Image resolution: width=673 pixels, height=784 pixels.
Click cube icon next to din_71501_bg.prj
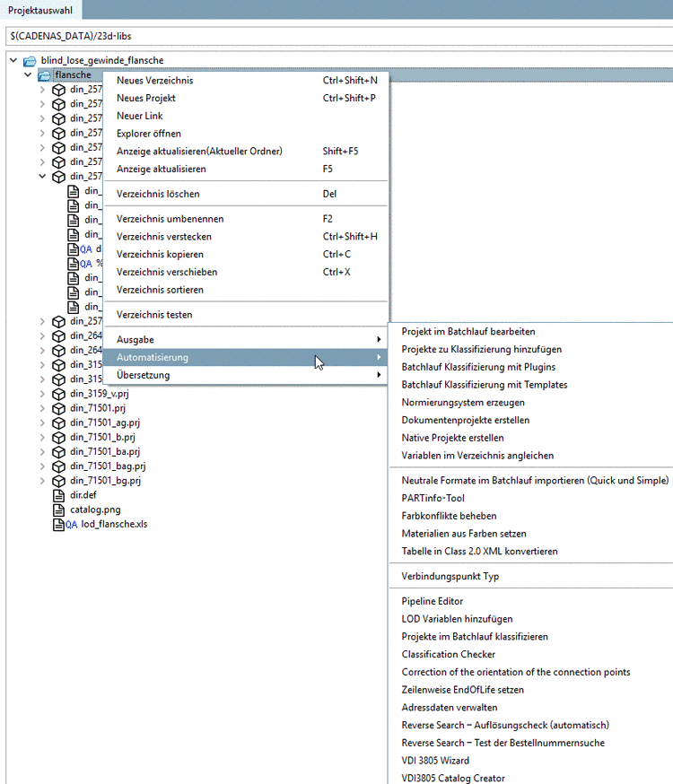59,481
